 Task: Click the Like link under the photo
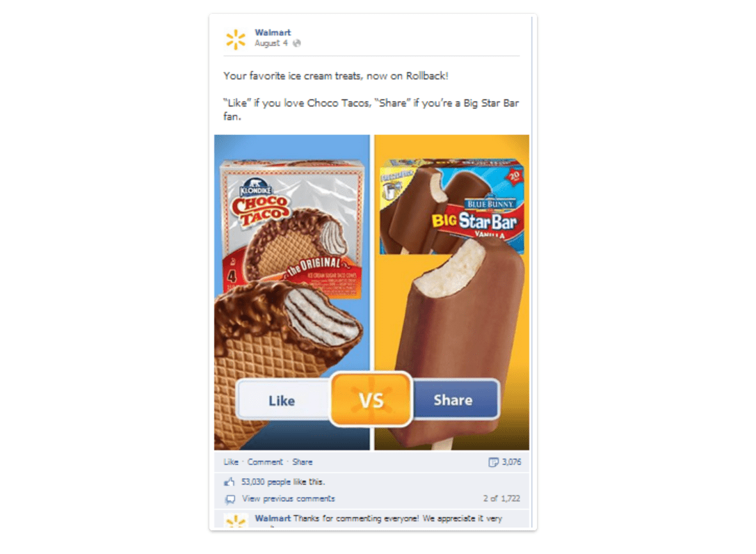(231, 462)
